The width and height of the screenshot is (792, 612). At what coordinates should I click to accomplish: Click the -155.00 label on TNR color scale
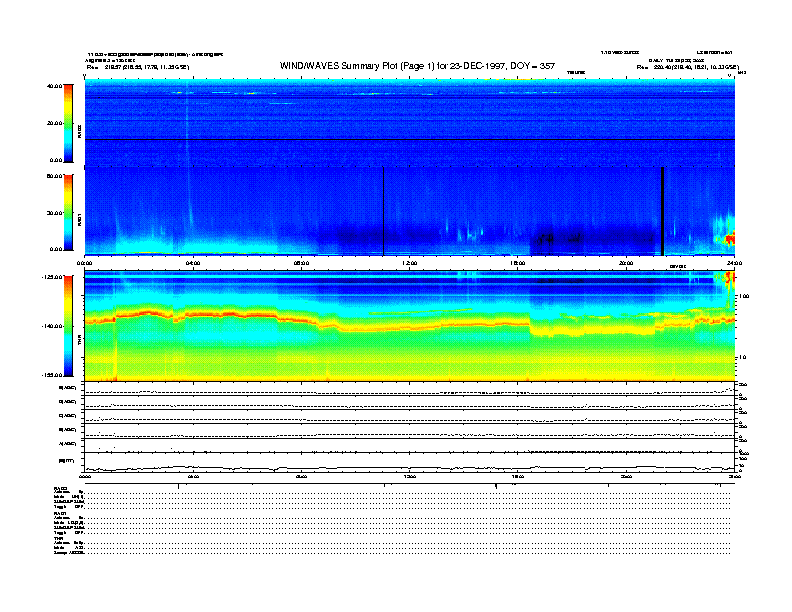click(52, 375)
